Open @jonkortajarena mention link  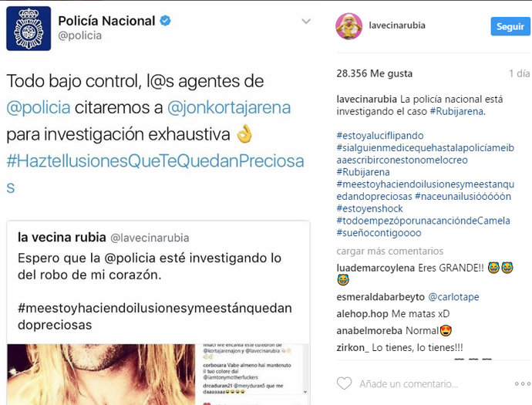click(x=229, y=108)
